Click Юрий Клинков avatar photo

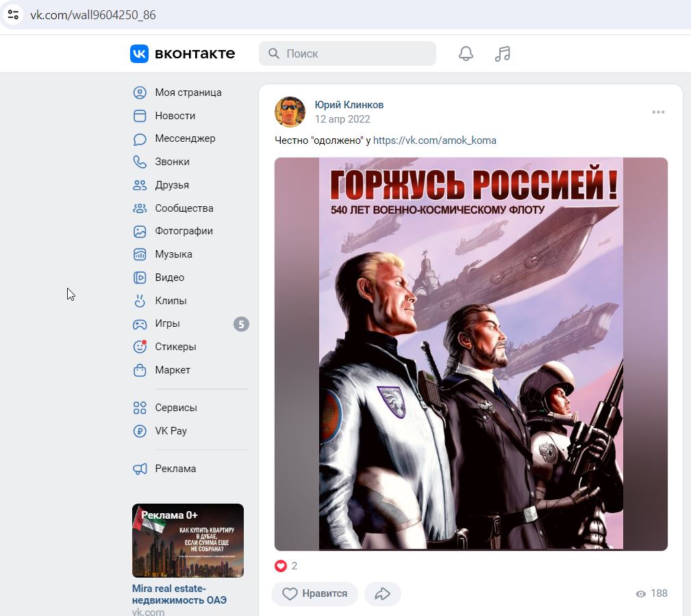coord(290,112)
